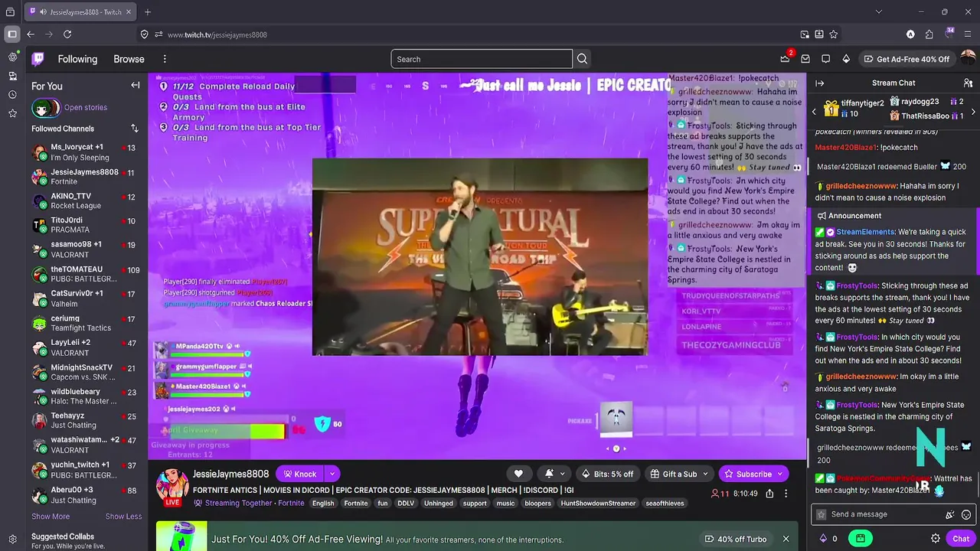This screenshot has height=551, width=980.
Task: Open the Following tab
Action: [x=77, y=59]
